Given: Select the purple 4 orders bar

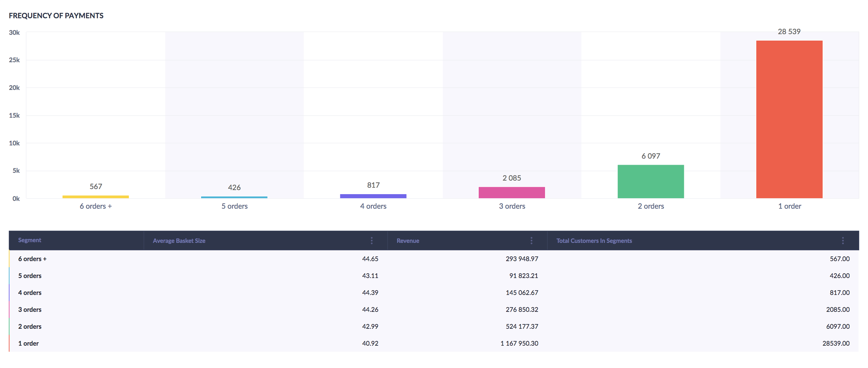Looking at the screenshot, I should tap(373, 196).
